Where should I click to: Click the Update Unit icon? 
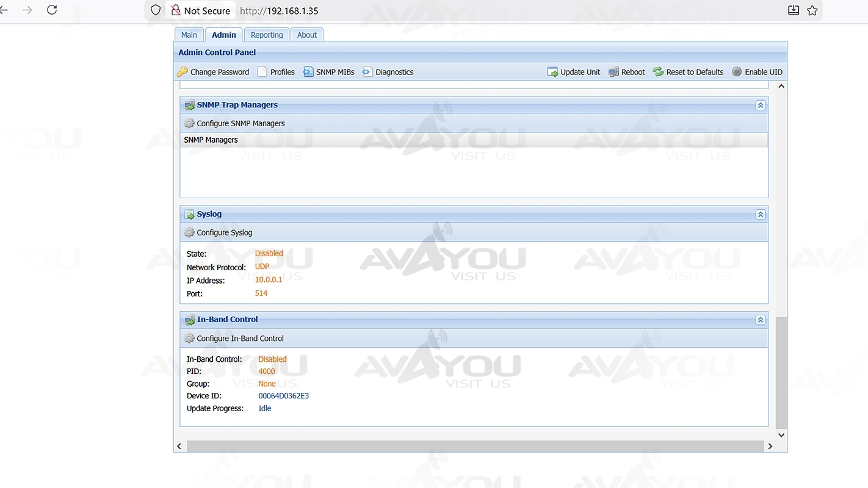pos(552,72)
